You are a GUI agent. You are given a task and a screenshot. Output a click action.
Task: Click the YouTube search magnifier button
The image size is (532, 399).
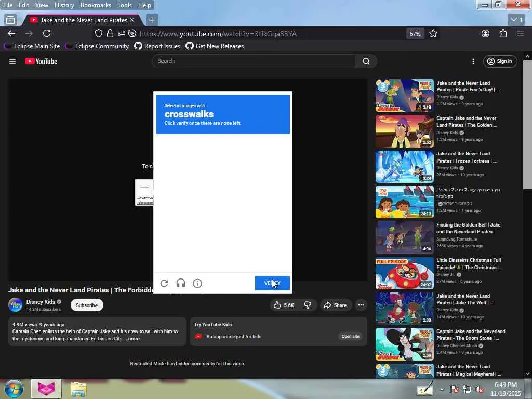pyautogui.click(x=366, y=61)
